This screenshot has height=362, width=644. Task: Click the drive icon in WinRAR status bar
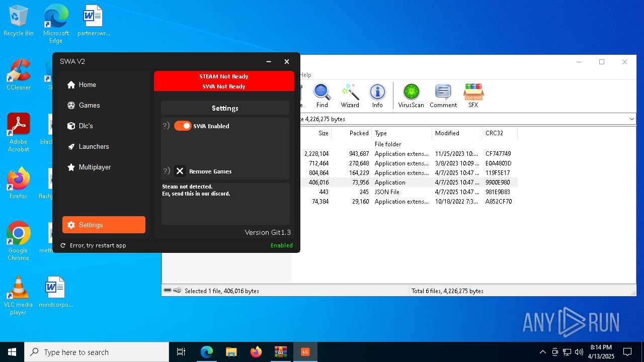(x=168, y=291)
